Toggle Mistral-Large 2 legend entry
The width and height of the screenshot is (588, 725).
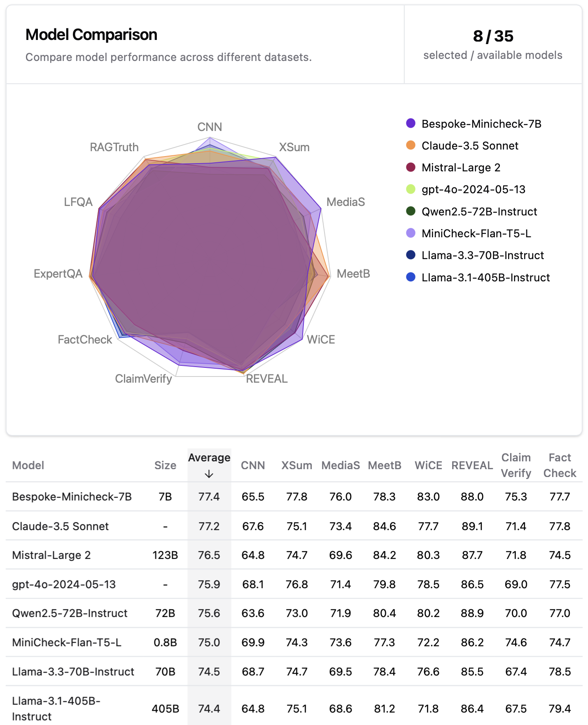pyautogui.click(x=461, y=168)
